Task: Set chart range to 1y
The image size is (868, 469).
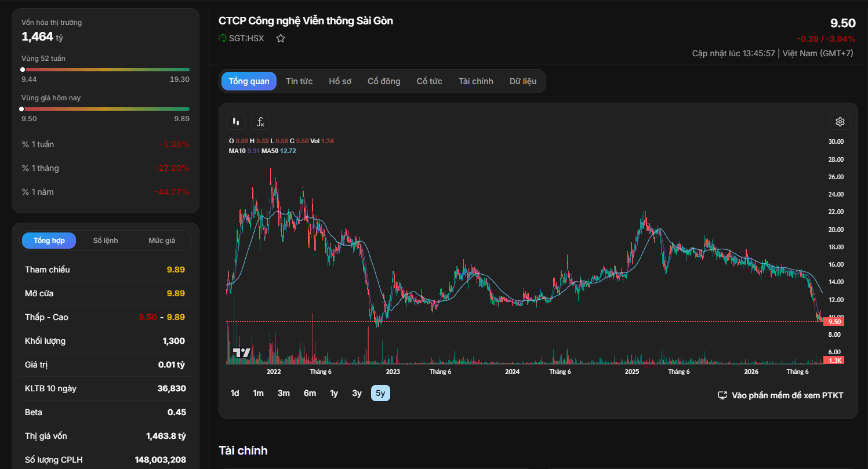Action: click(x=334, y=393)
